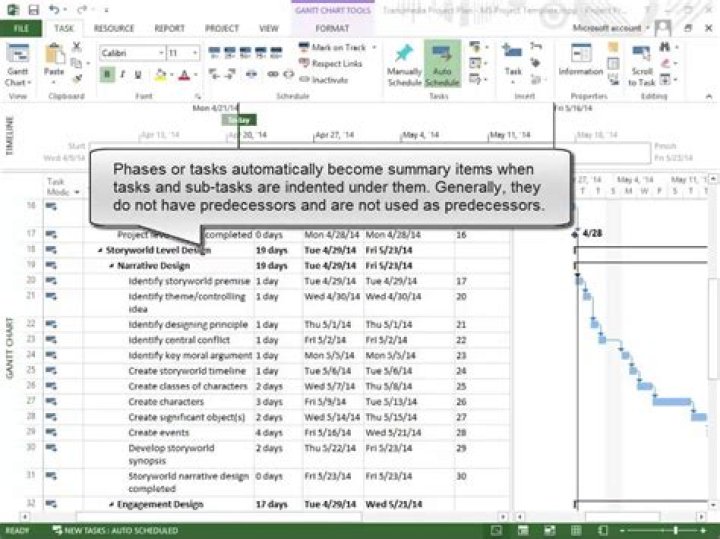The height and width of the screenshot is (539, 720).
Task: Collapse the Narrative Design summary task
Action: [x=111, y=267]
